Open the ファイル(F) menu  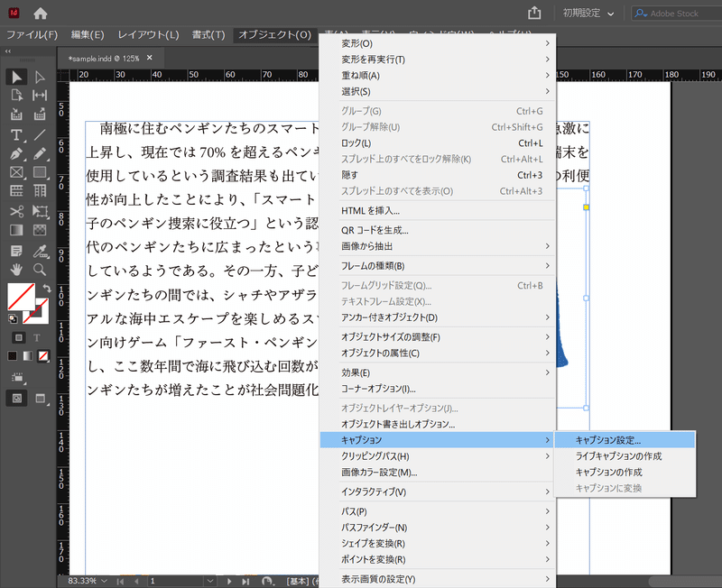pos(32,35)
